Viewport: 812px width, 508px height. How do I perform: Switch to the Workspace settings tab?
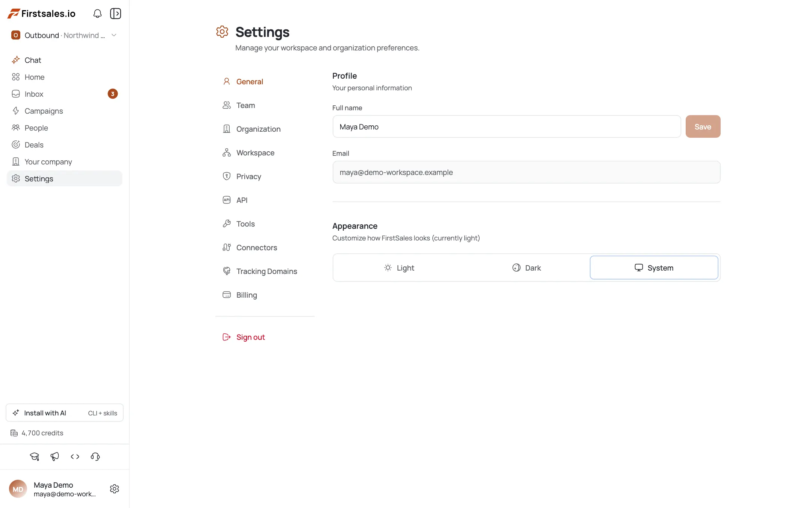(265, 153)
